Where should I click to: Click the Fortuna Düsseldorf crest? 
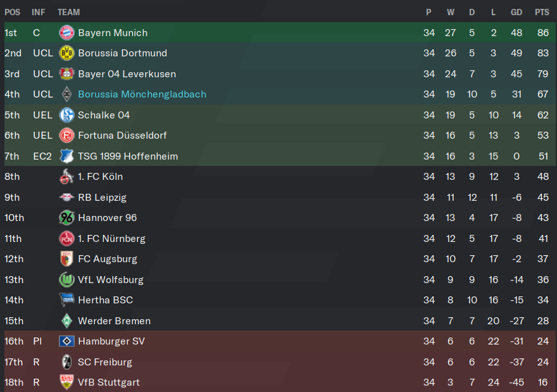[66, 136]
